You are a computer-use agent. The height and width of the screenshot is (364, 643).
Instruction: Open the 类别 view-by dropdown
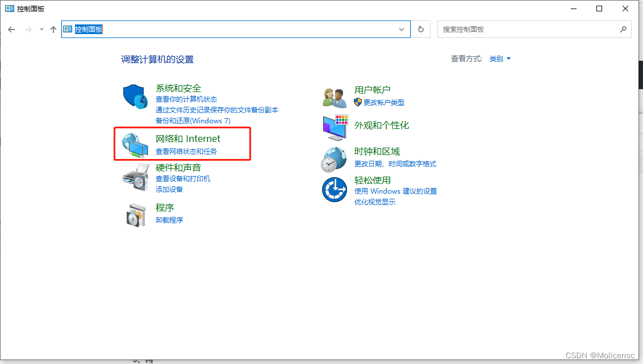click(500, 59)
